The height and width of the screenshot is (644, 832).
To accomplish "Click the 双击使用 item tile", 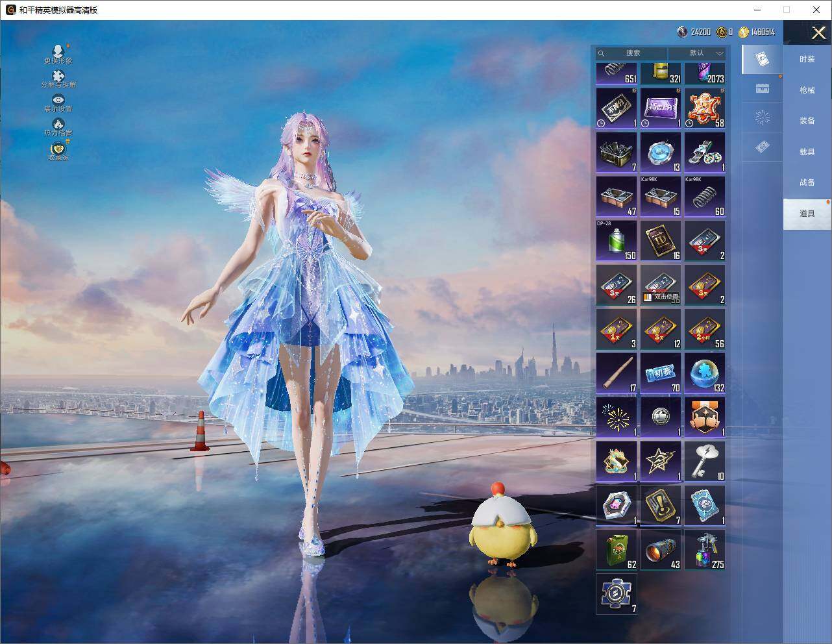I will 661,285.
